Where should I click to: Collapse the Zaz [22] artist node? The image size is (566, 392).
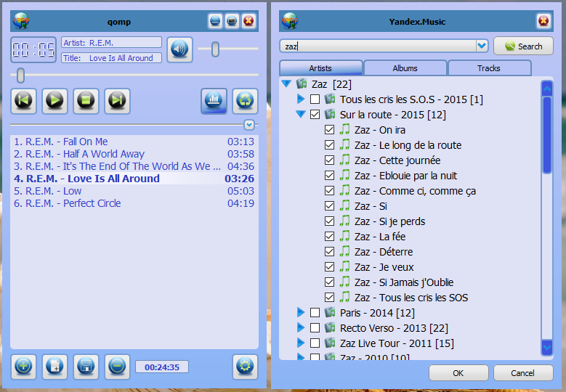click(286, 83)
